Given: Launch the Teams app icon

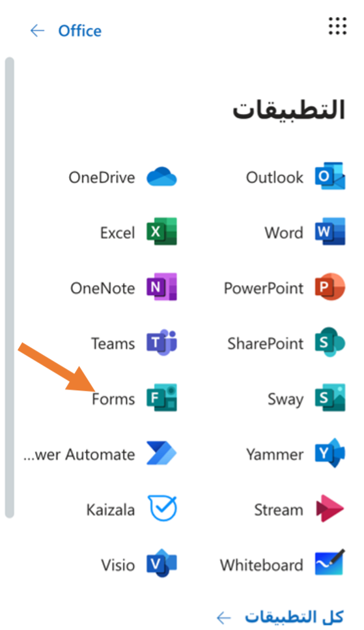Looking at the screenshot, I should (x=161, y=343).
